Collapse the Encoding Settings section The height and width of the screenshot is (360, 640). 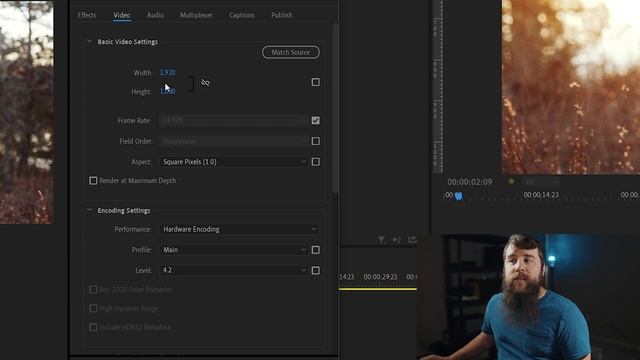[x=89, y=210]
